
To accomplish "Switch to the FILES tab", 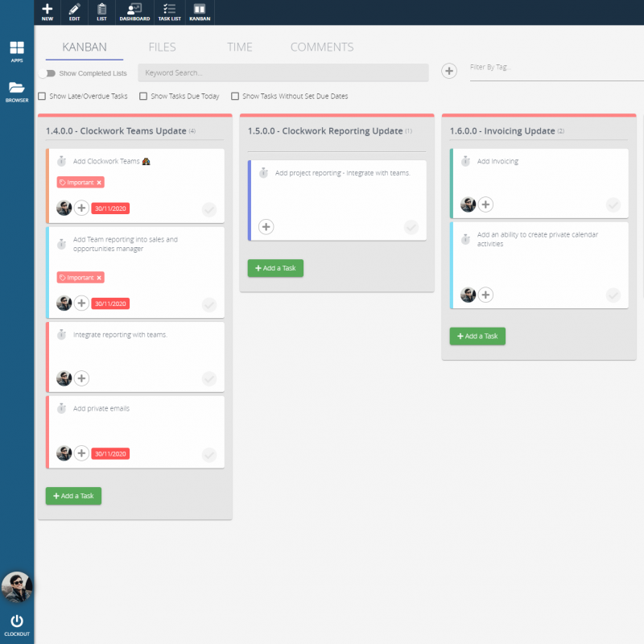I will click(x=163, y=47).
